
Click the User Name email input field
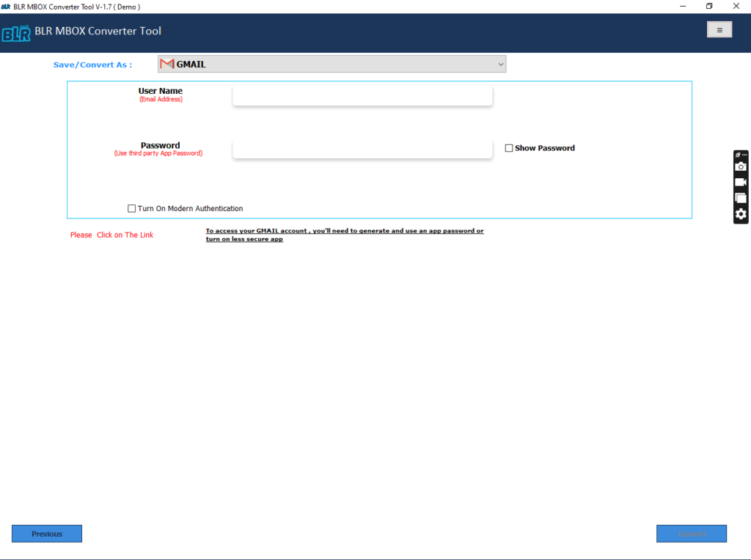(362, 96)
